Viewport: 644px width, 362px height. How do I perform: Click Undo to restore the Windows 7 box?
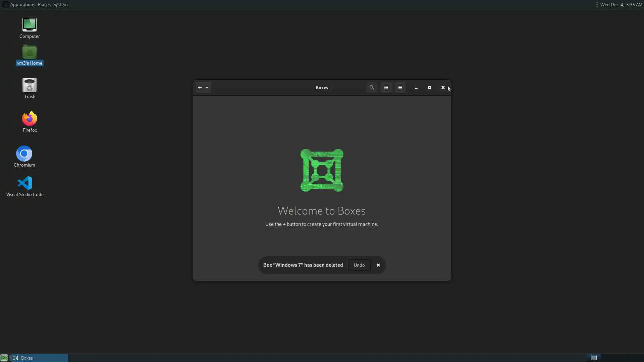[359, 265]
